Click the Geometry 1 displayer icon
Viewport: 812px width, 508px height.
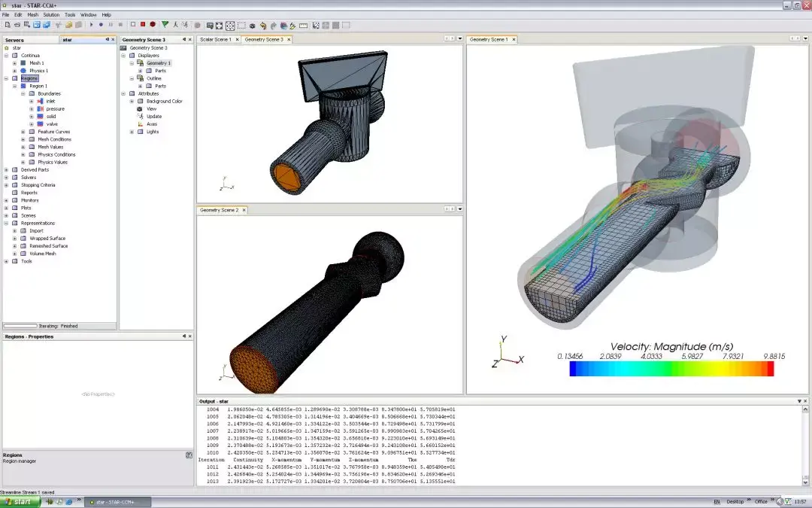[x=140, y=62]
